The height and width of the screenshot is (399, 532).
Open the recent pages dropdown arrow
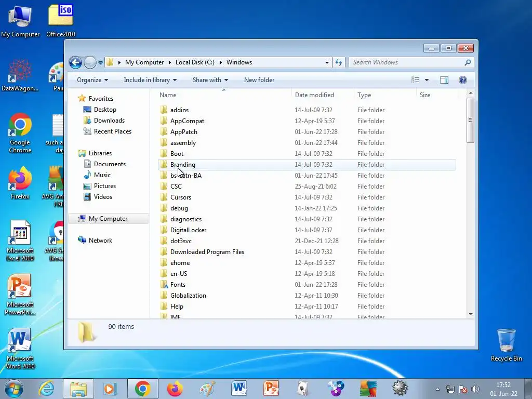tap(100, 63)
